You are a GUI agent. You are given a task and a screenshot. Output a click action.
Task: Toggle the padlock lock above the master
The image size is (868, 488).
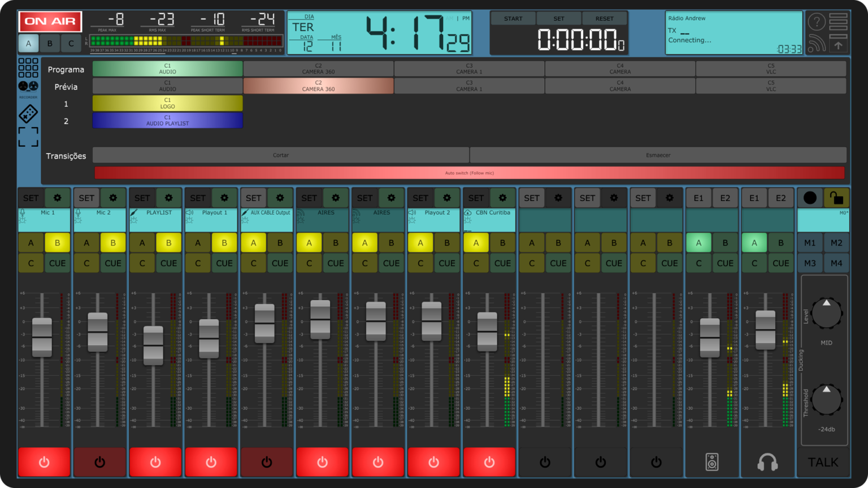tap(837, 198)
